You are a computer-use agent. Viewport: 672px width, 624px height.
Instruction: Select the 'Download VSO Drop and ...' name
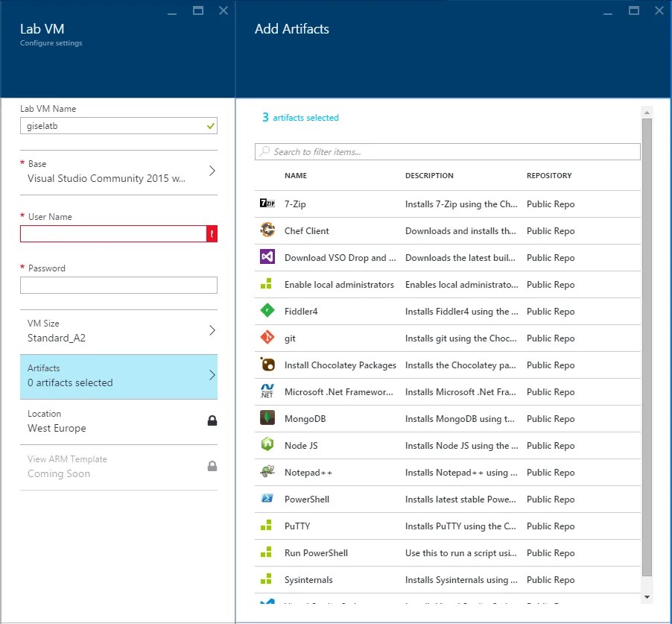340,258
